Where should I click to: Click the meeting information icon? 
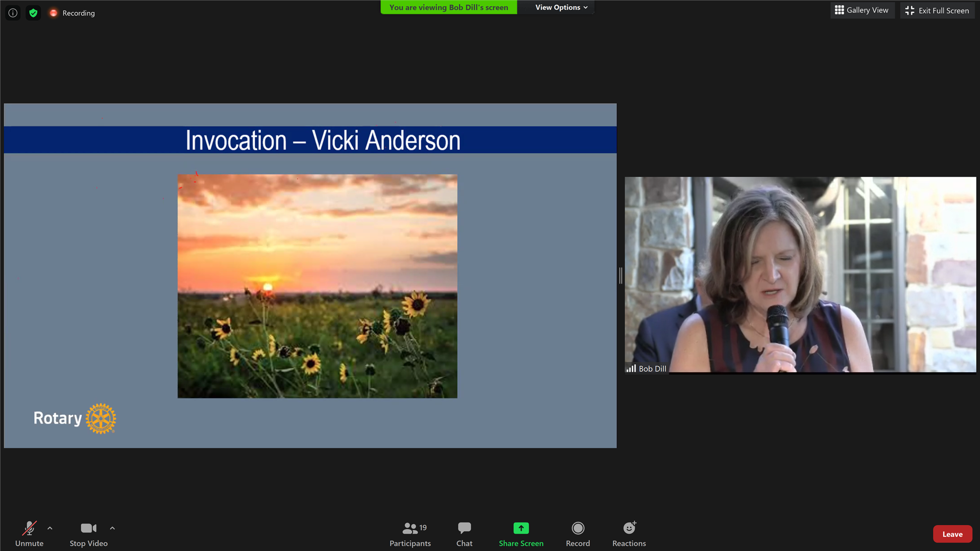pos(13,13)
